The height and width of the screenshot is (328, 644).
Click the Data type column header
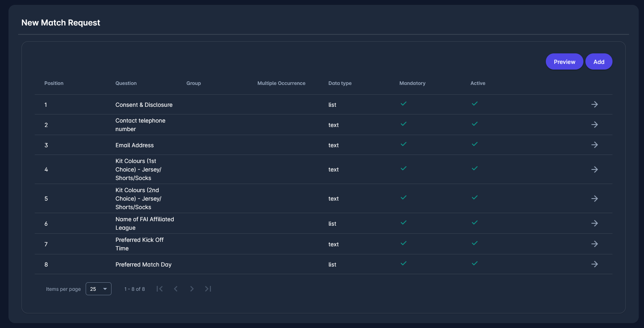[340, 83]
